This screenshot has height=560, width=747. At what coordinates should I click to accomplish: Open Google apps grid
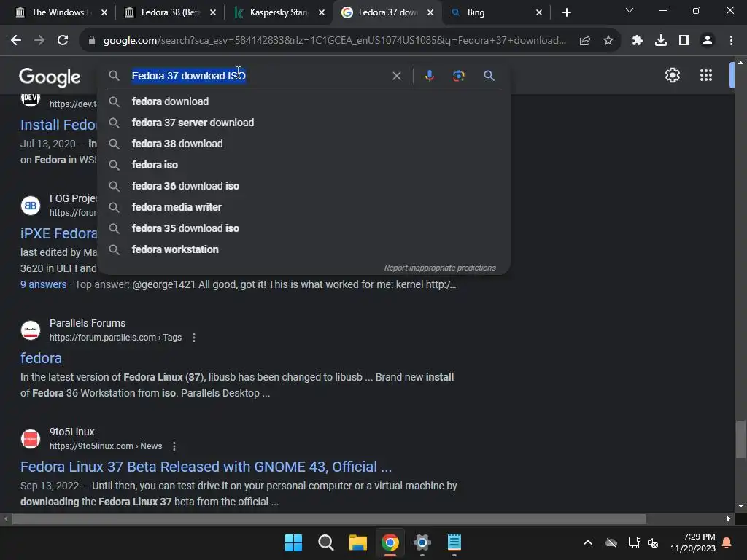point(705,75)
